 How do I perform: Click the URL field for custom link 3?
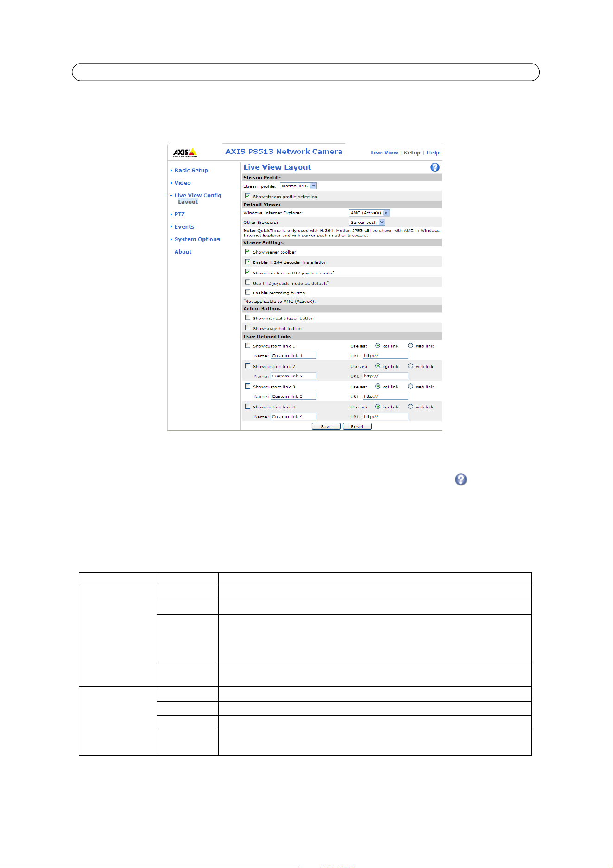tap(385, 396)
